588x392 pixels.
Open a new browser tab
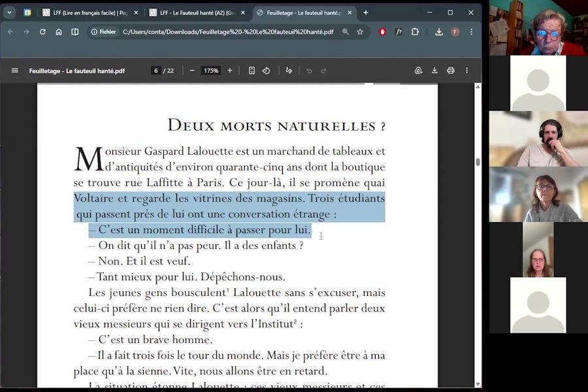366,12
